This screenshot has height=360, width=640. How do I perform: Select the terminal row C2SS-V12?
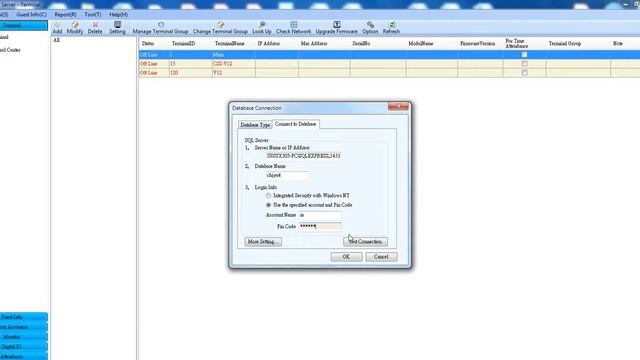(389, 64)
